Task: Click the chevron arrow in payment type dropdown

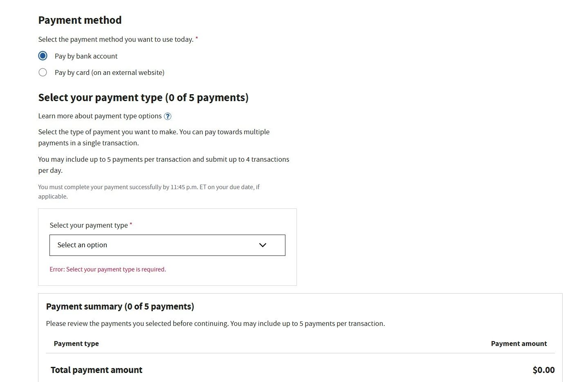Action: pyautogui.click(x=263, y=245)
